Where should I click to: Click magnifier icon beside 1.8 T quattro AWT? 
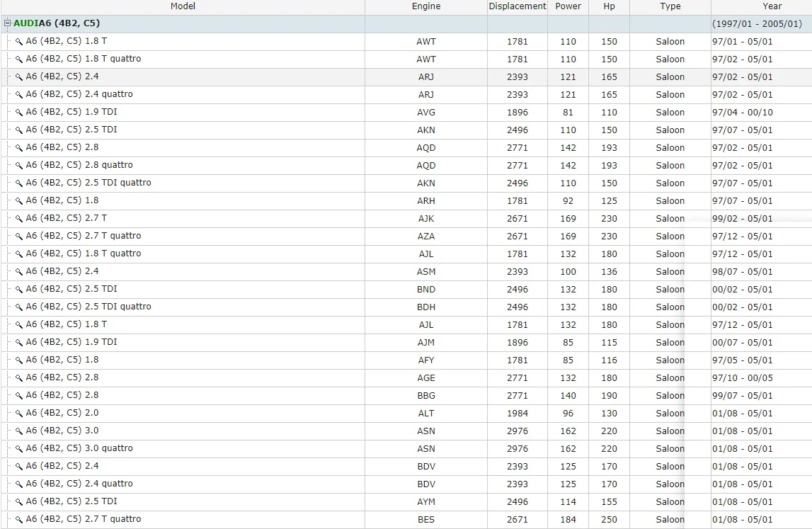(18, 59)
